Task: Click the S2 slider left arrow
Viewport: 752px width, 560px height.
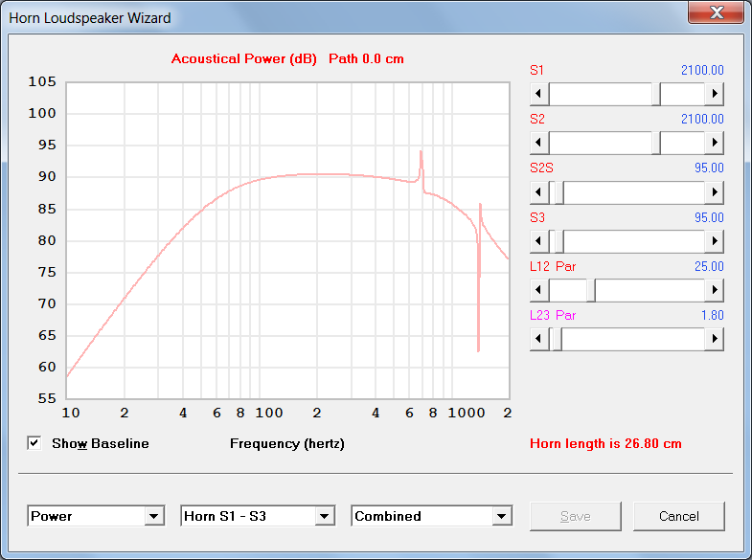Action: pos(539,143)
